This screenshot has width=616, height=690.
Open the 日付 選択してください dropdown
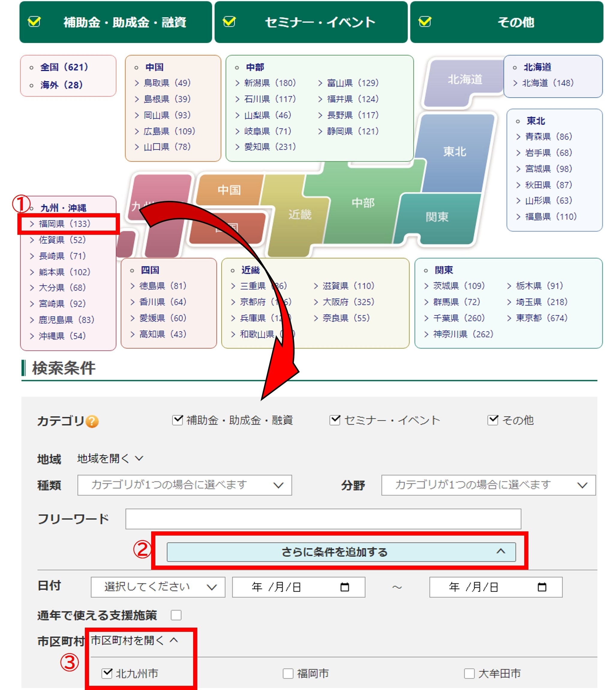point(158,587)
